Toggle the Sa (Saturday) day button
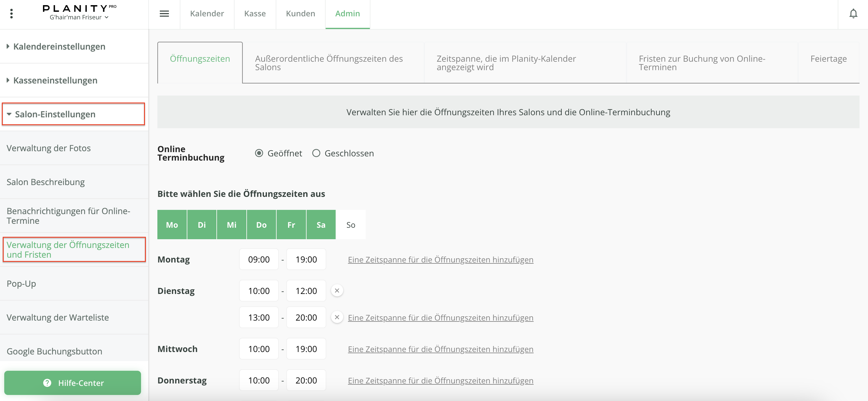868x401 pixels. tap(321, 225)
